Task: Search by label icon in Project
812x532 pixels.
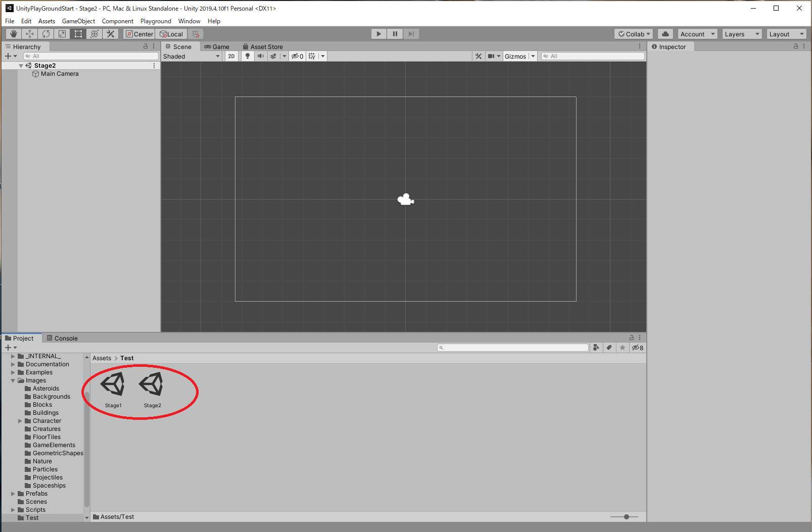Action: [609, 348]
